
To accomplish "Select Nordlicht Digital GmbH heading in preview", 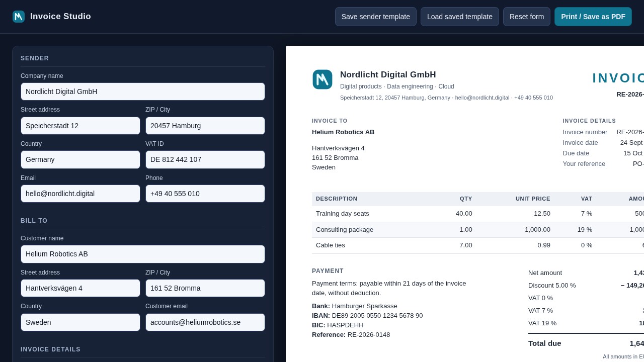I will (388, 75).
